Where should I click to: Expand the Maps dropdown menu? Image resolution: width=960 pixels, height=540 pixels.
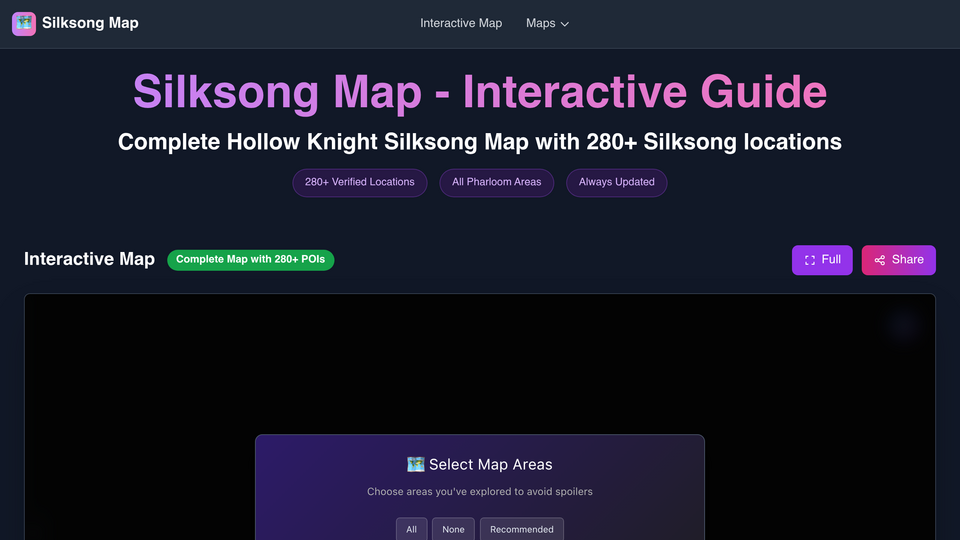click(x=547, y=23)
